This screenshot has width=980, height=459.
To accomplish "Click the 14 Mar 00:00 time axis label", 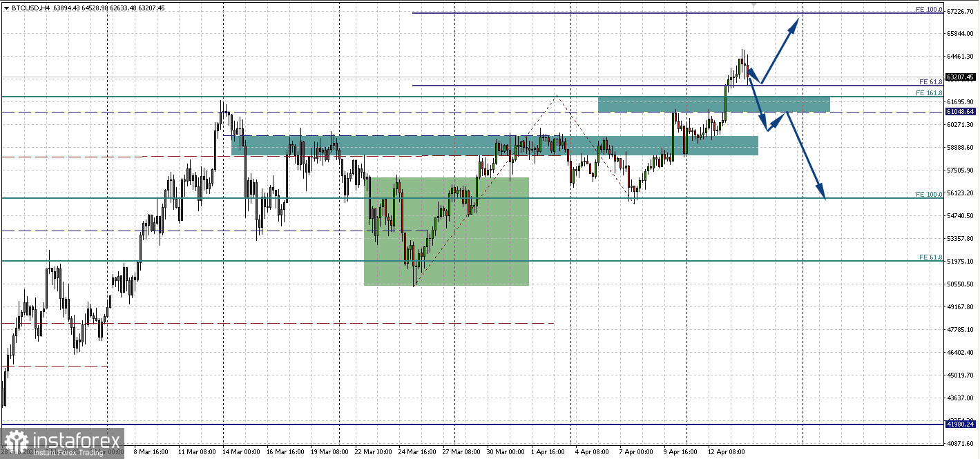I will pyautogui.click(x=241, y=452).
